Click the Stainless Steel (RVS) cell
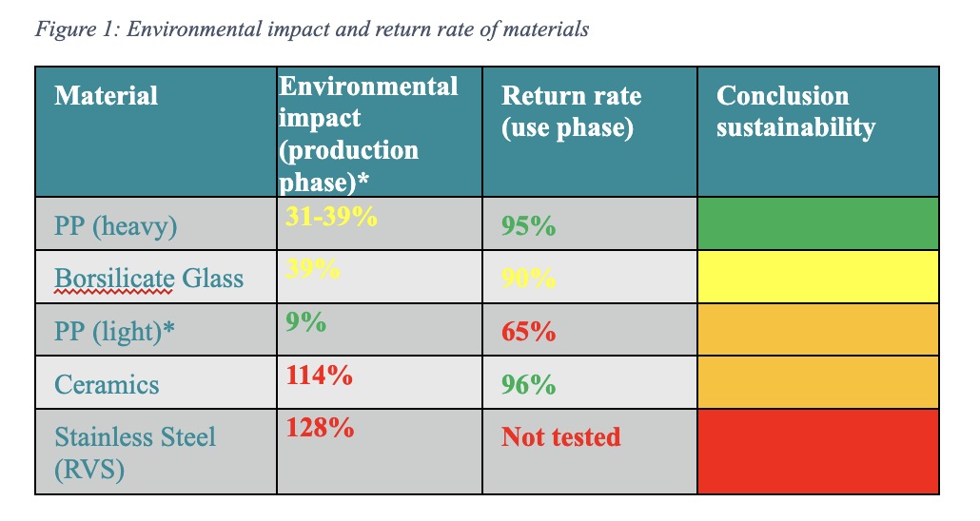Screen dimensions: 980x521 135,453
